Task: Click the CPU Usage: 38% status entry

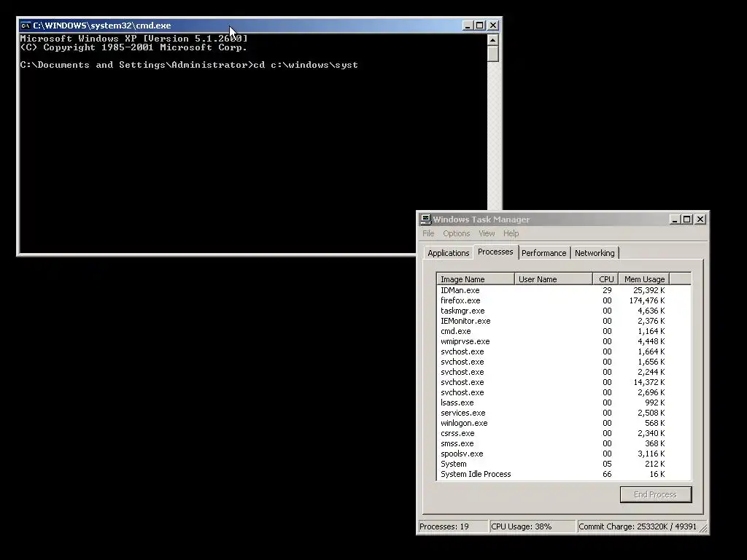Action: point(533,526)
